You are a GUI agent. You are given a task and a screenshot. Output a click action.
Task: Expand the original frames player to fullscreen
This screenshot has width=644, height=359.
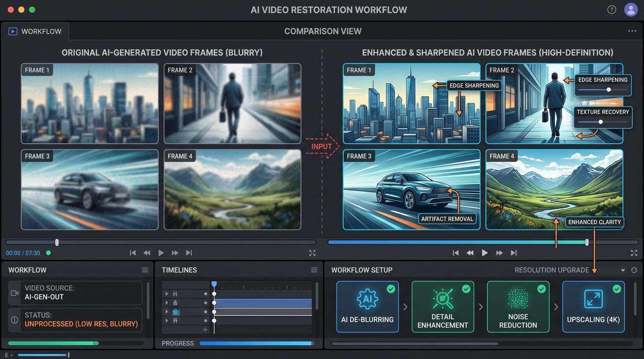click(x=312, y=253)
